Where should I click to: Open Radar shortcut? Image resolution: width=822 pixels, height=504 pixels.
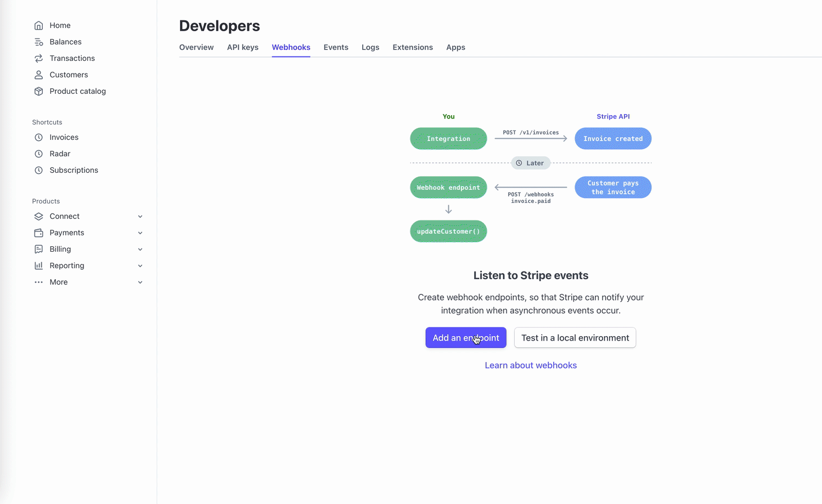coord(60,154)
